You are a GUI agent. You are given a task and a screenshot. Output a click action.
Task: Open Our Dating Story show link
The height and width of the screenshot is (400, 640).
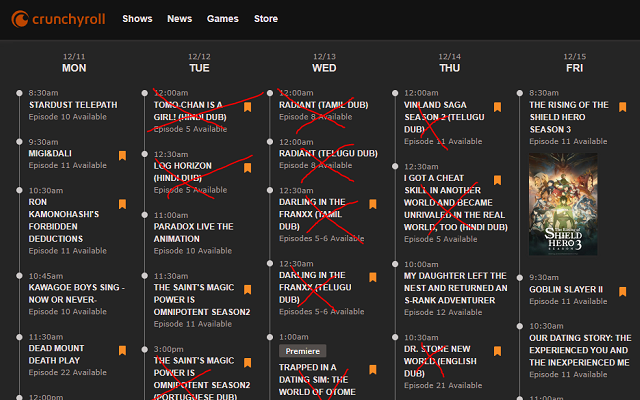580,350
